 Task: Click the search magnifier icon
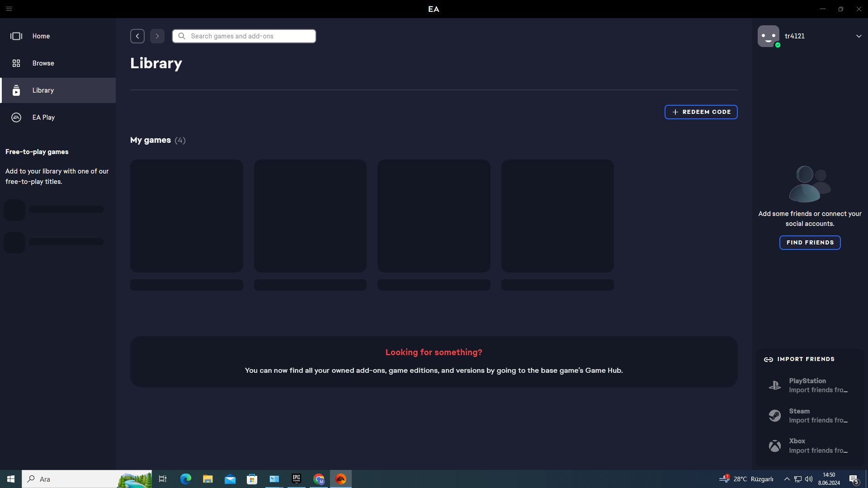(182, 36)
